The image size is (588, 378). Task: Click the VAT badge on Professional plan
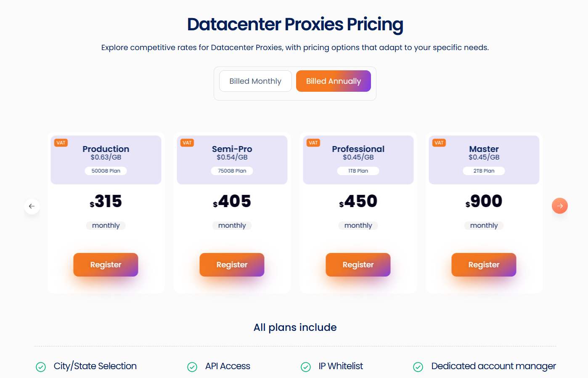click(313, 143)
